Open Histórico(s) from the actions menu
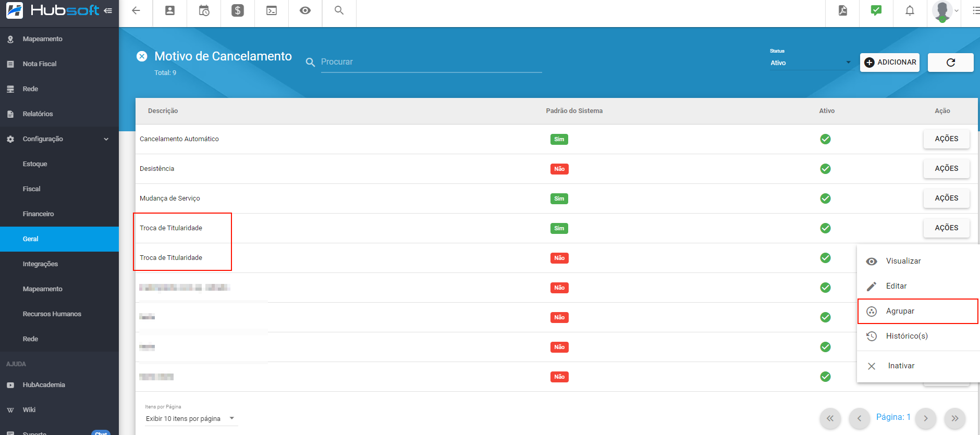This screenshot has height=435, width=980. tap(918, 336)
